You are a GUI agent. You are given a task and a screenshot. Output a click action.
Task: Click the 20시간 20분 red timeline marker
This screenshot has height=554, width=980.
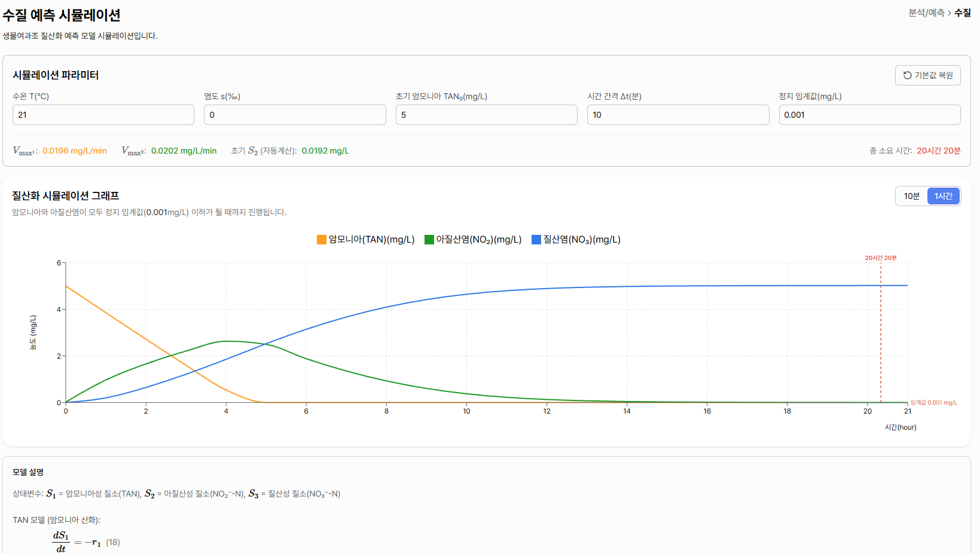coord(880,258)
